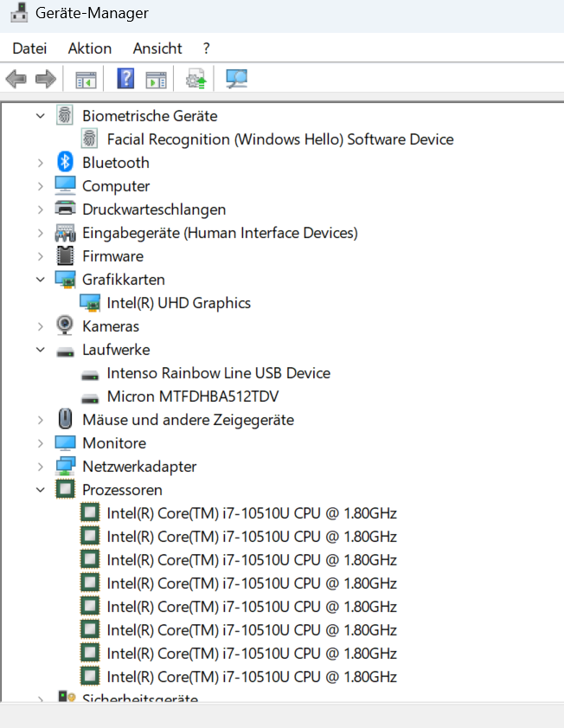
Task: Expand the Computer category
Action: click(x=41, y=186)
